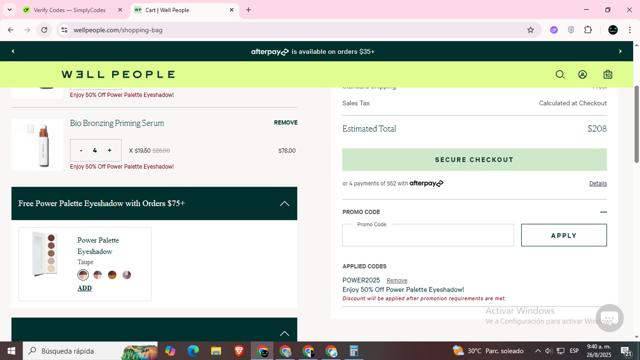Open Power Palette Eyeshadow product thumbnail
Image resolution: width=640 pixels, height=360 pixels.
[x=45, y=254]
